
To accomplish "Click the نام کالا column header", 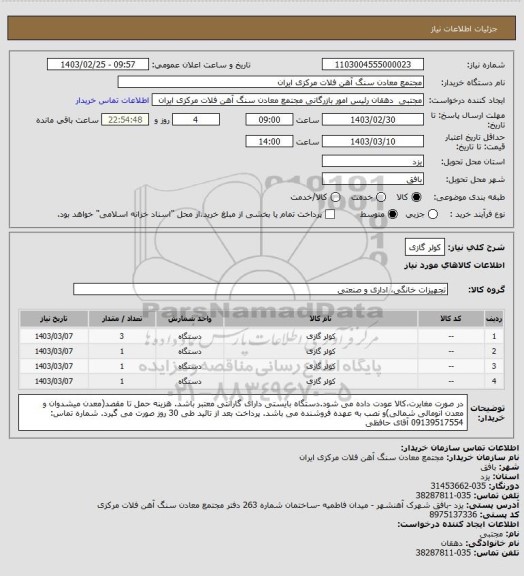I will click(x=320, y=319).
